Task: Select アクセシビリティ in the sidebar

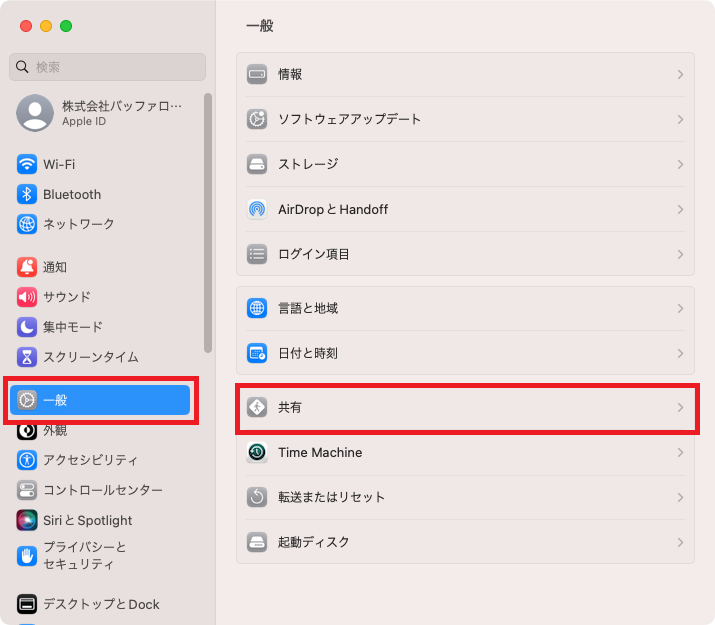Action: [90, 460]
